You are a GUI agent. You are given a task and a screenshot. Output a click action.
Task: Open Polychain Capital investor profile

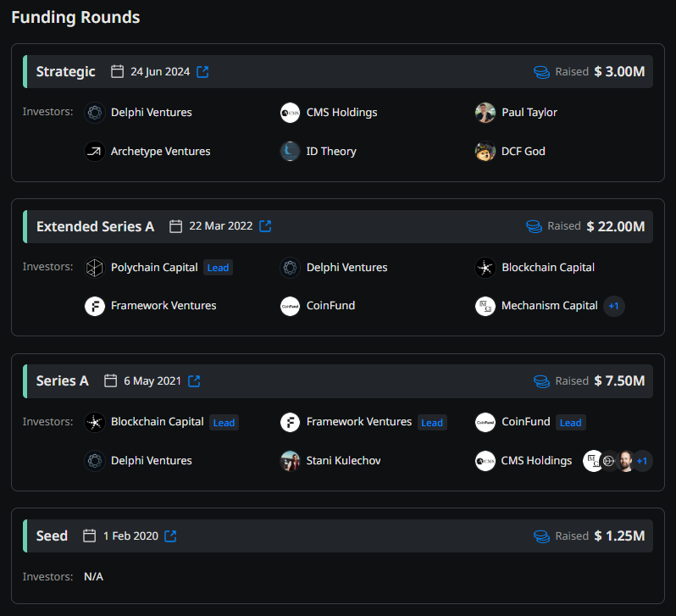(x=154, y=268)
